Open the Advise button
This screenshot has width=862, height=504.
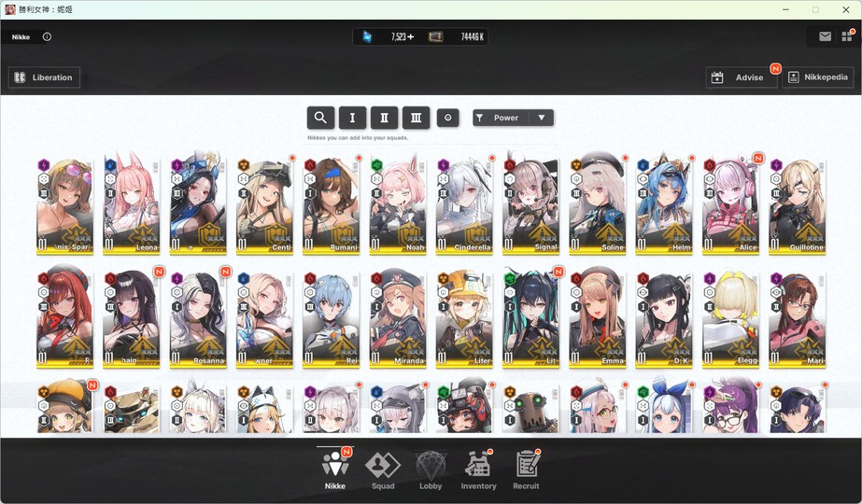click(x=741, y=77)
